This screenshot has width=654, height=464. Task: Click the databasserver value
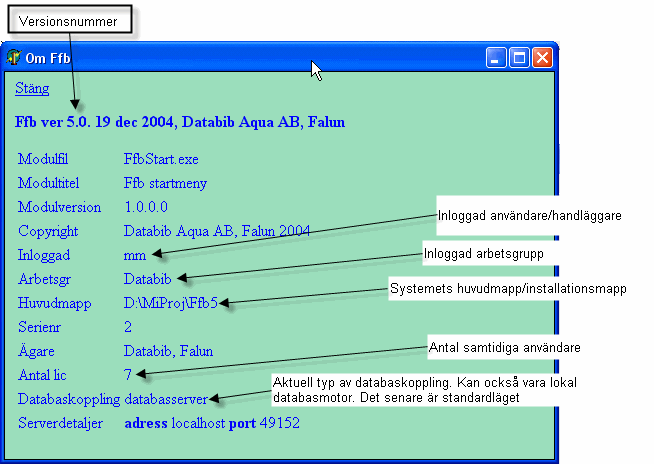pos(166,399)
